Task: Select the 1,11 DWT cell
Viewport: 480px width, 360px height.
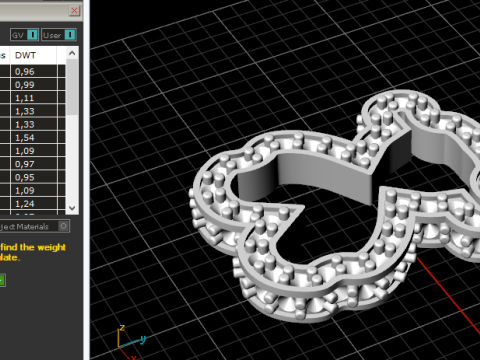Action: (x=34, y=98)
